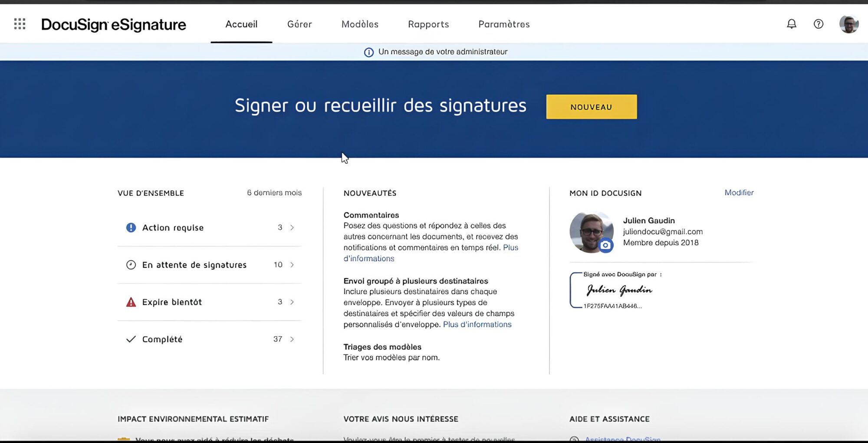Open the app launcher grid icon

(20, 24)
